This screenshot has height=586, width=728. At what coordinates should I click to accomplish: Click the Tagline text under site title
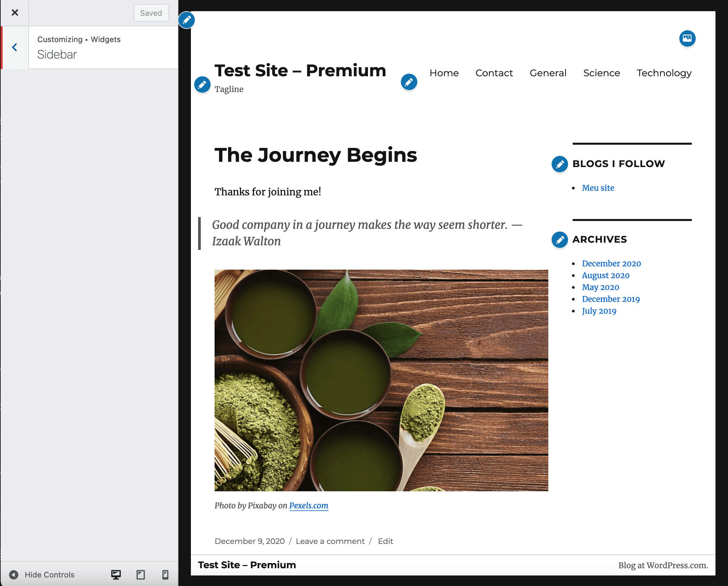pyautogui.click(x=229, y=89)
